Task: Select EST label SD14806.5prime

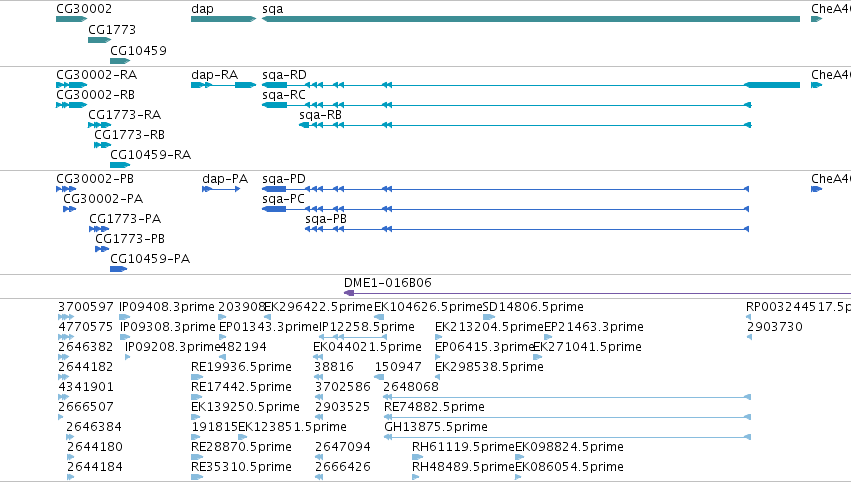Action: 533,307
